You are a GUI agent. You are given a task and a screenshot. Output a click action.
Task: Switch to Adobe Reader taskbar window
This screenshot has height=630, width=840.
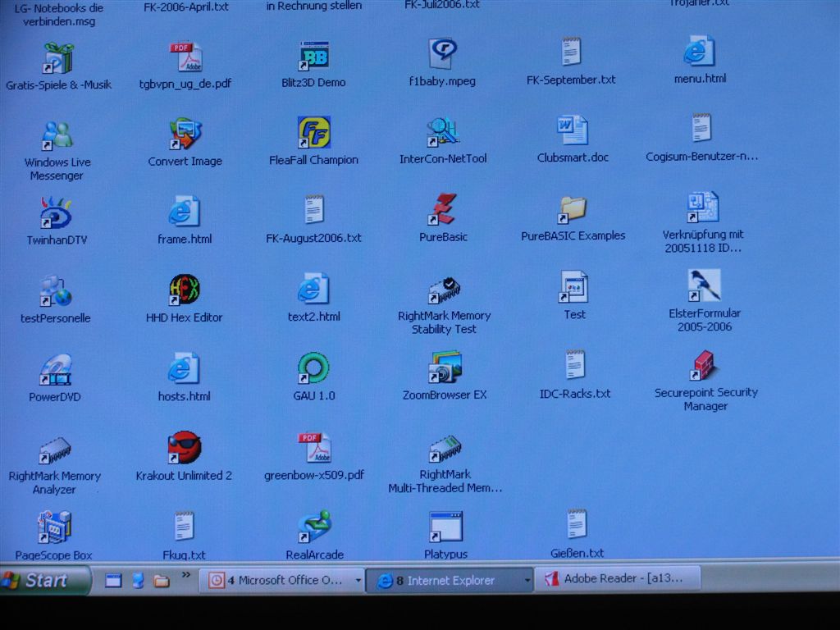617,578
